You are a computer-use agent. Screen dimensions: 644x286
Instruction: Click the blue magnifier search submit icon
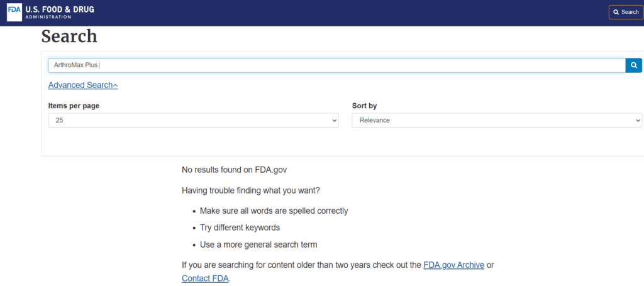pyautogui.click(x=634, y=65)
